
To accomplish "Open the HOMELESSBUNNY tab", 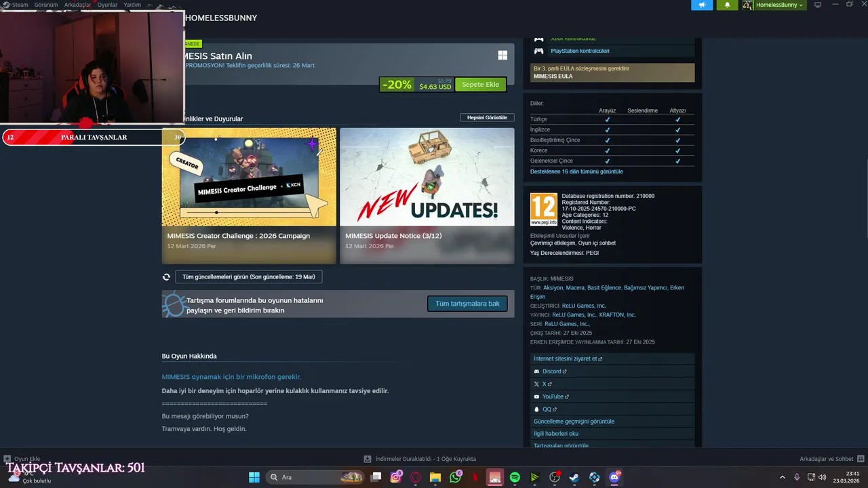I will click(221, 18).
